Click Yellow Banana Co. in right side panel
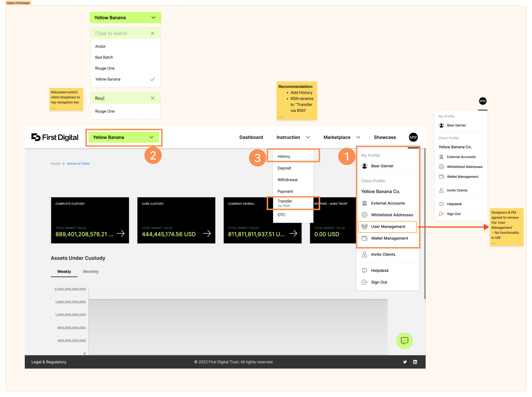Screen dimensions: 532x397 455,147
